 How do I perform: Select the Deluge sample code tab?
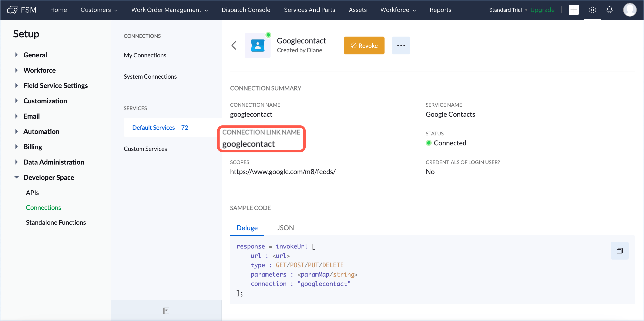(247, 228)
